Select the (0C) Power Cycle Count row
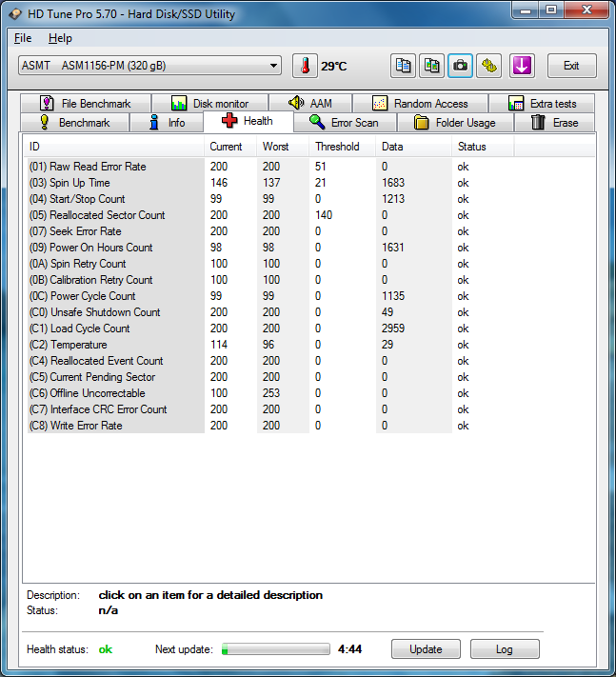This screenshot has width=616, height=677. point(270,296)
